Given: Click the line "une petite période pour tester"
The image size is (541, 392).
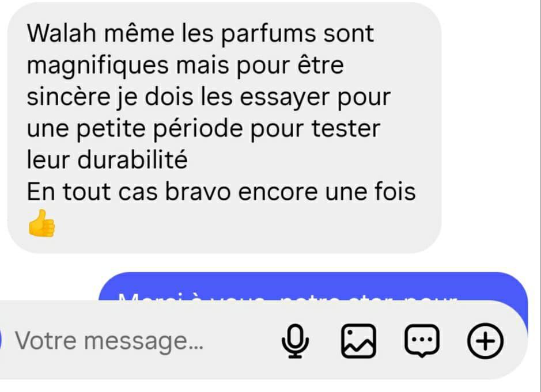Looking at the screenshot, I should [203, 130].
